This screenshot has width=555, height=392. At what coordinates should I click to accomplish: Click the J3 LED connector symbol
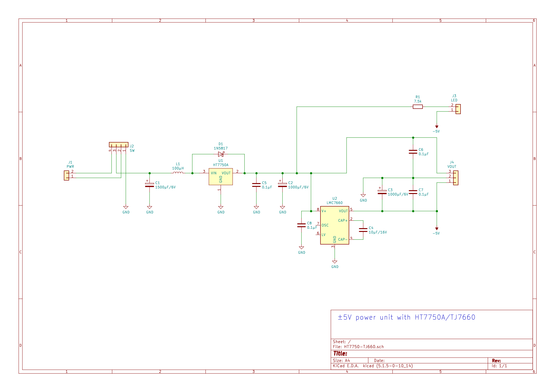(x=458, y=109)
